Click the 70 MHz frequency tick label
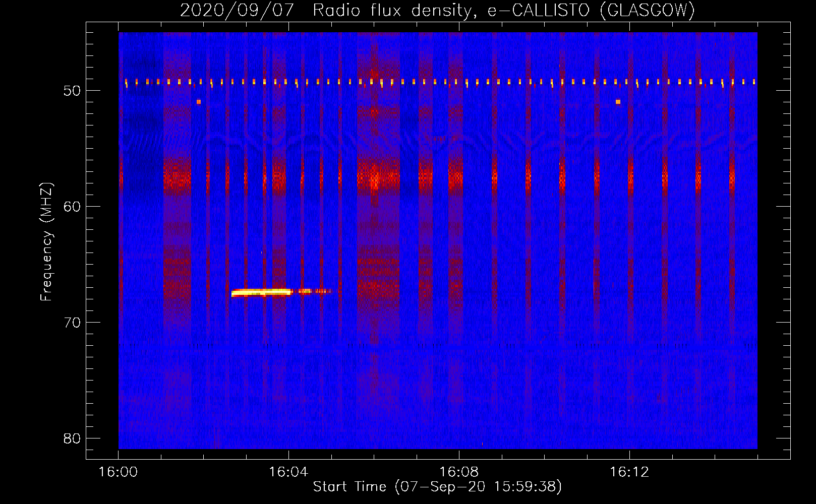 (72, 323)
